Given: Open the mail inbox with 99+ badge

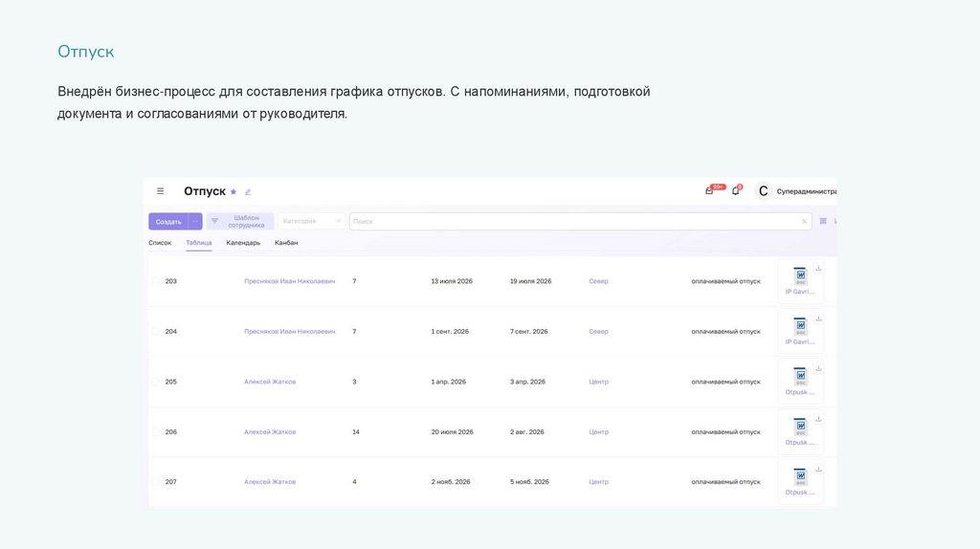Looking at the screenshot, I should click(709, 191).
